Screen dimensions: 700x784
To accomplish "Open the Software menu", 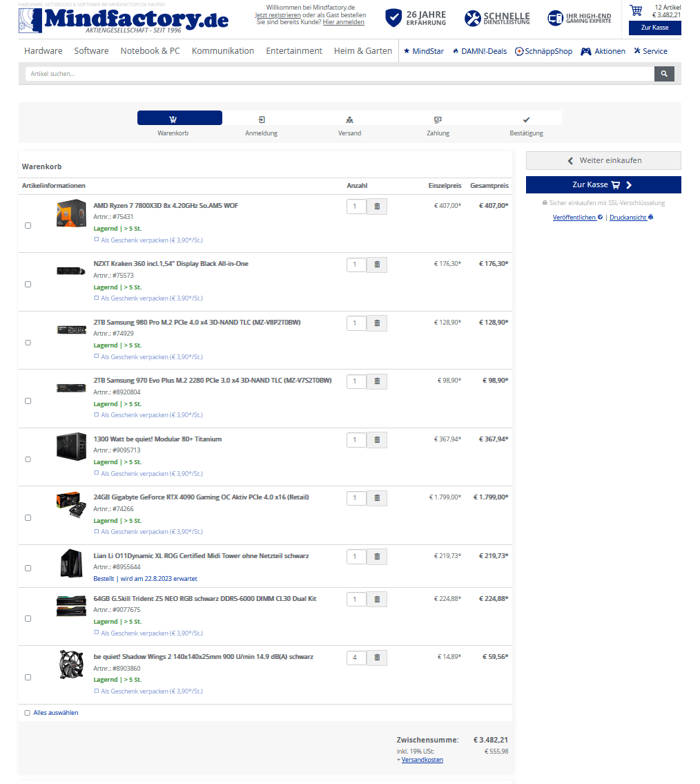I will coord(91,51).
